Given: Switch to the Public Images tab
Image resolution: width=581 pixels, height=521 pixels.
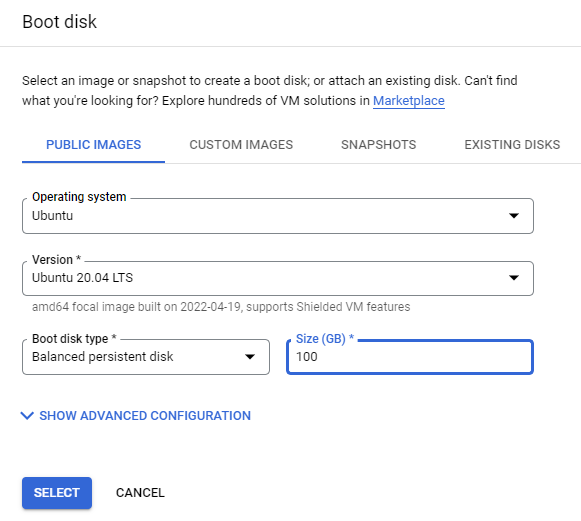Looking at the screenshot, I should [93, 145].
